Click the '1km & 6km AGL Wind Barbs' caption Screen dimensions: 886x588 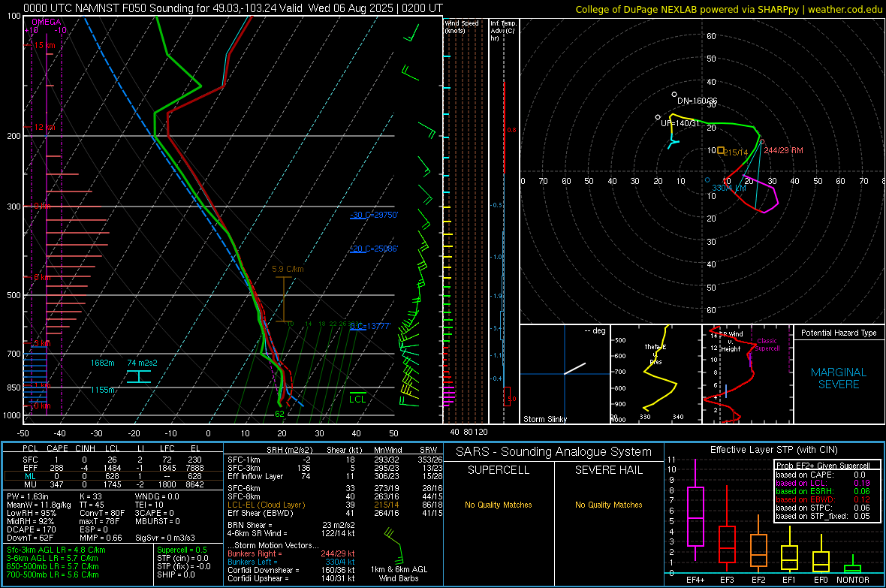pos(399,574)
